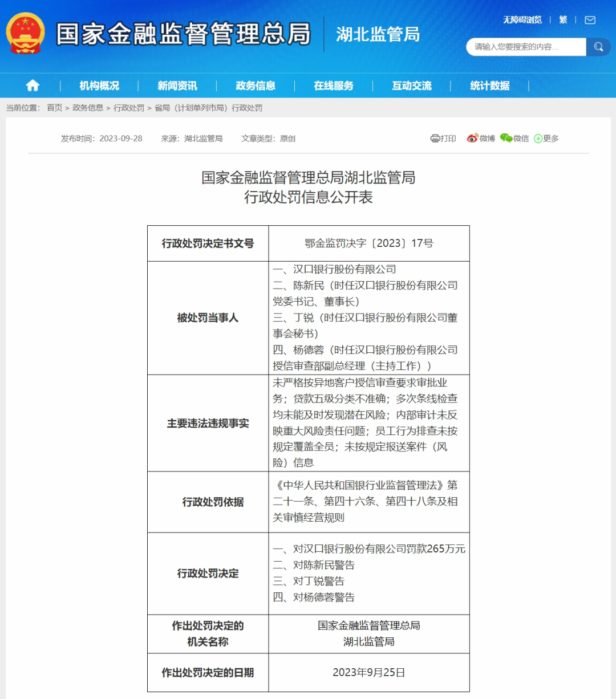Click 行政处罚 breadcrumb link
Screen dimensions: 616x699
click(x=129, y=108)
